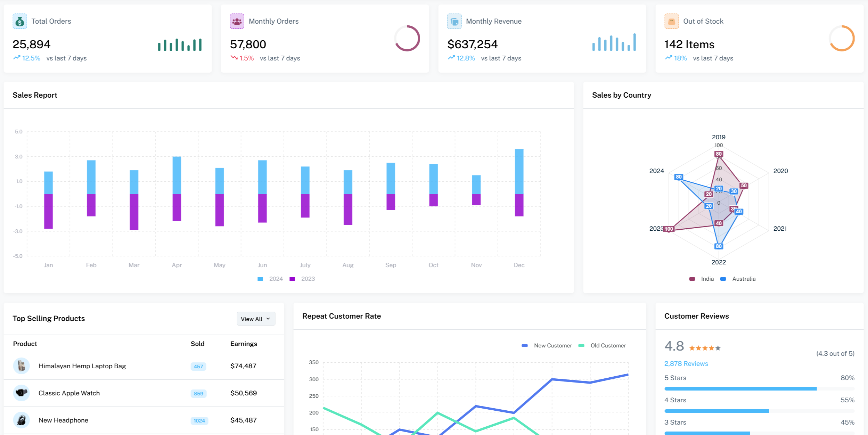Click the Total Orders money bag icon

(x=20, y=21)
